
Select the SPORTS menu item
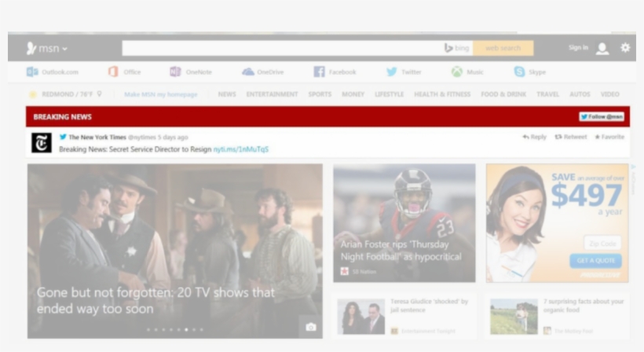coord(320,94)
